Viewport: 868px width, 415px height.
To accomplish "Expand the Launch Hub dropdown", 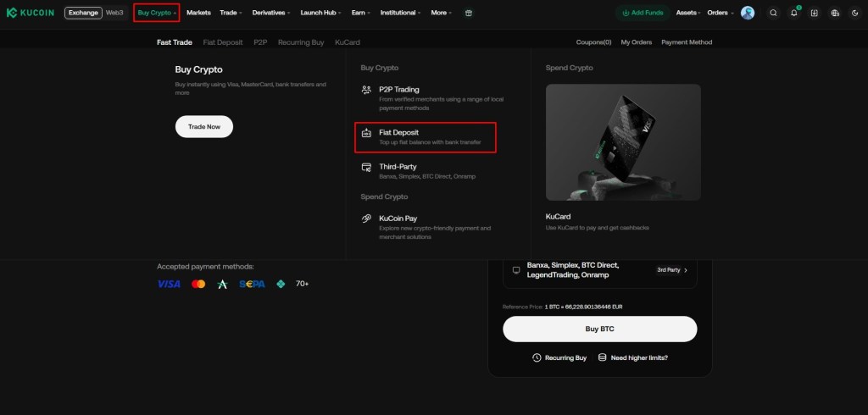I will click(x=320, y=13).
